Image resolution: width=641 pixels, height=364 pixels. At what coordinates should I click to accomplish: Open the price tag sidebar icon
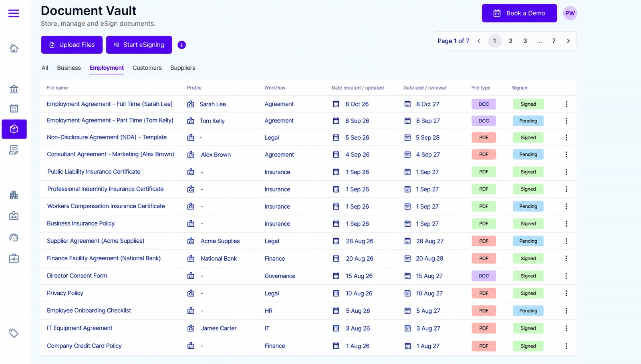click(14, 333)
